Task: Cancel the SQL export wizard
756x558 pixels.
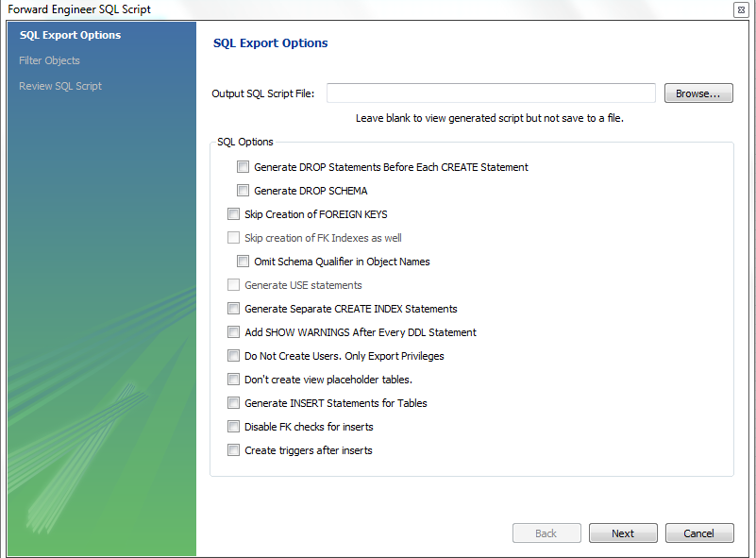Action: (x=699, y=533)
